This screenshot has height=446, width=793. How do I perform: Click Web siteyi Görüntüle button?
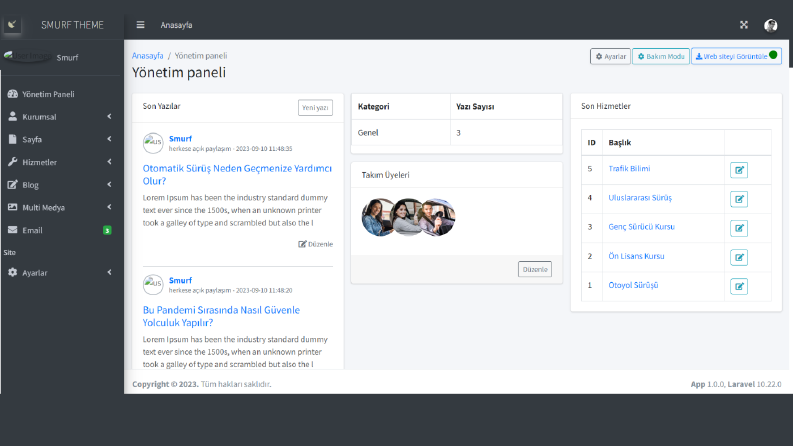pyautogui.click(x=736, y=56)
